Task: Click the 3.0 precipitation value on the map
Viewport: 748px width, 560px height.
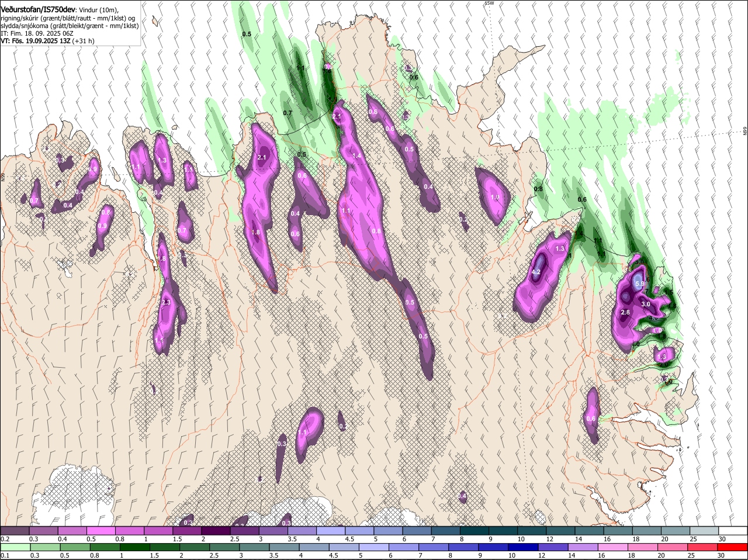Action: (646, 304)
